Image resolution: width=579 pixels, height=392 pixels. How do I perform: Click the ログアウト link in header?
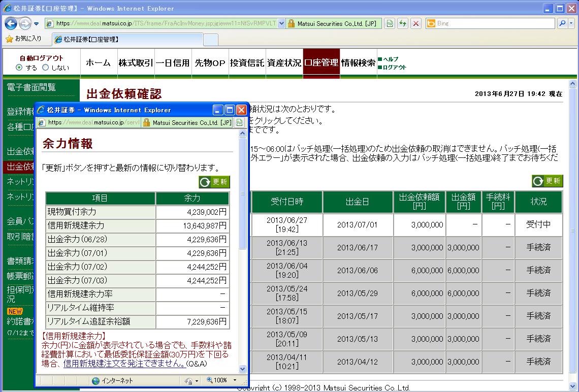394,67
